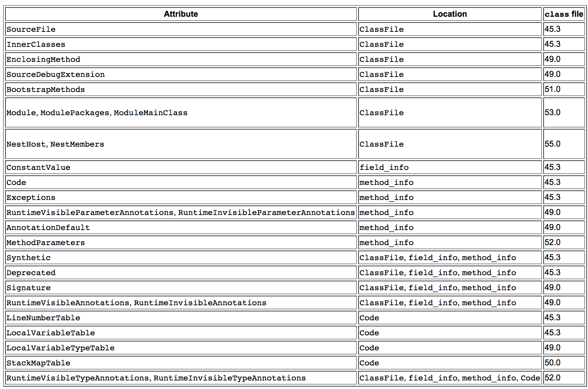Click version 50.0 in the StackMapTable row

(x=564, y=363)
